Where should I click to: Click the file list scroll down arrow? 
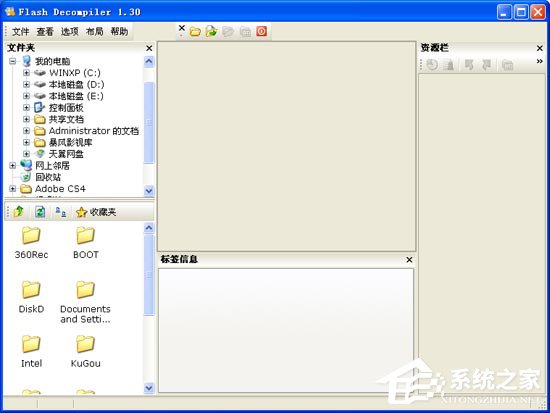pyautogui.click(x=149, y=388)
